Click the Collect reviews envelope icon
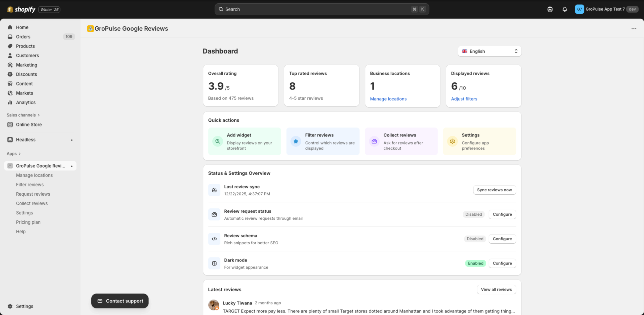 (374, 141)
